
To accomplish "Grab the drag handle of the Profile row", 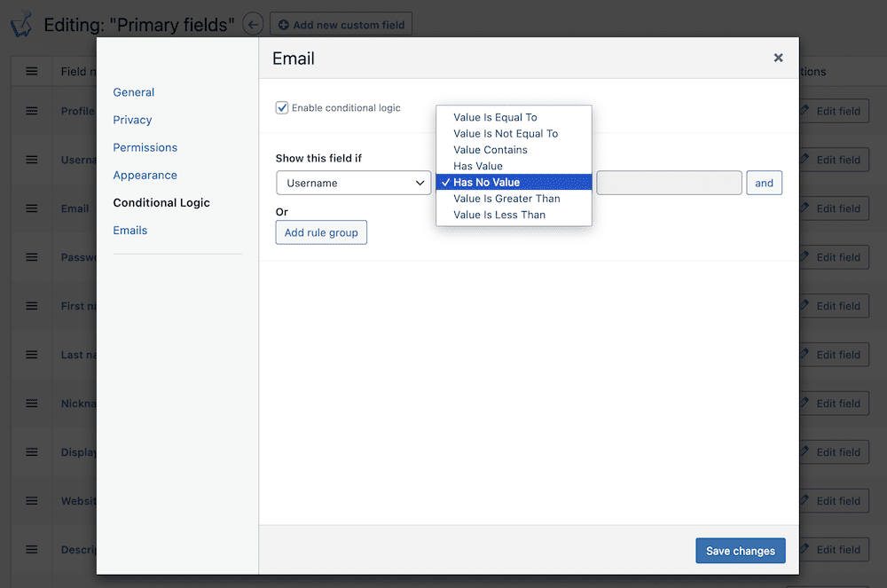I will tap(32, 111).
